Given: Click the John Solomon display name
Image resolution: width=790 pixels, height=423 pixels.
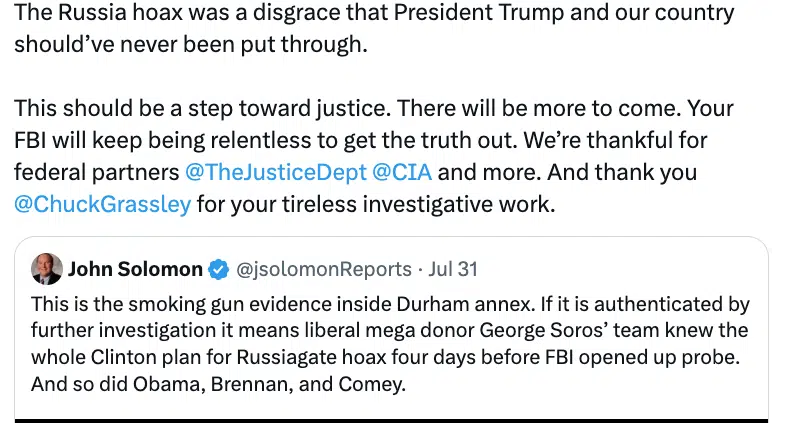Looking at the screenshot, I should click(x=134, y=269).
